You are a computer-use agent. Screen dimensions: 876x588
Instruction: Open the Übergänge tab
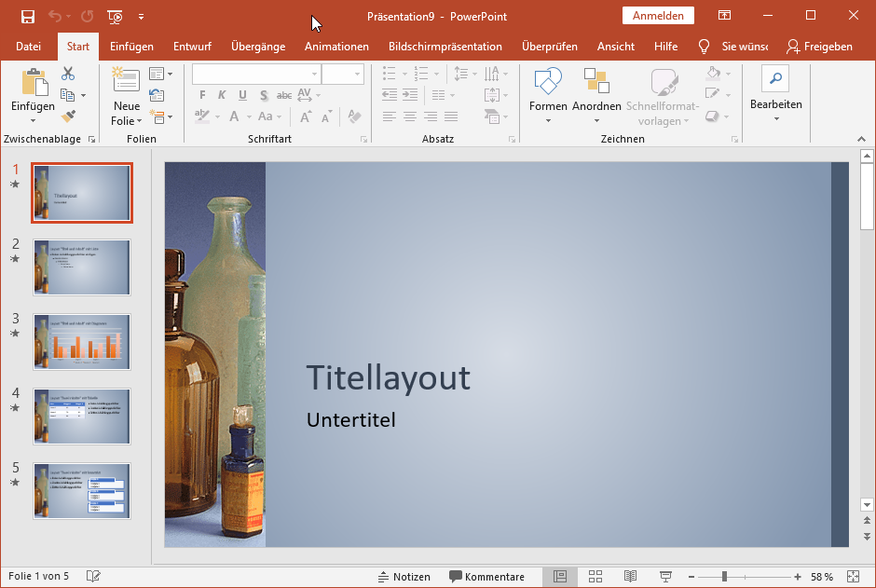point(258,47)
